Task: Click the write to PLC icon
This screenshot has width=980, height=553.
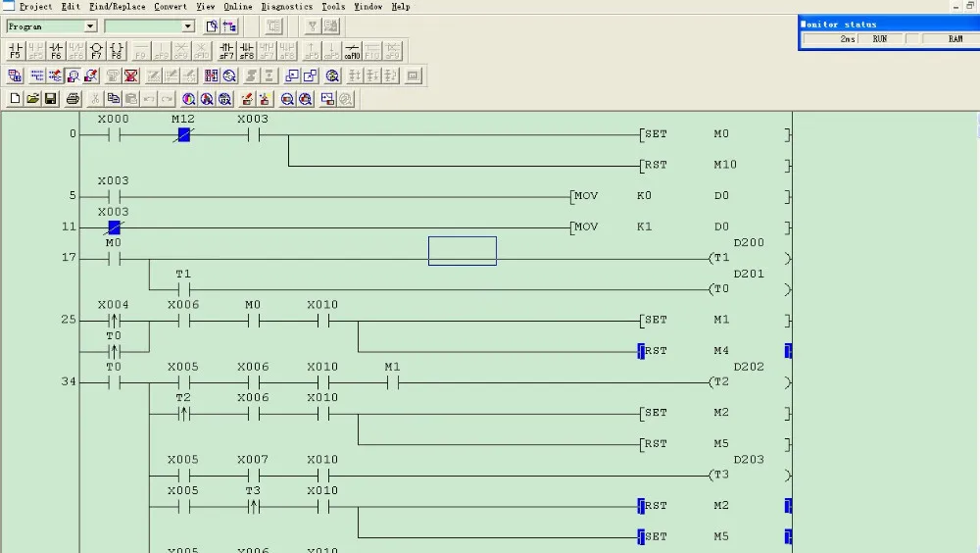Action: 248,99
